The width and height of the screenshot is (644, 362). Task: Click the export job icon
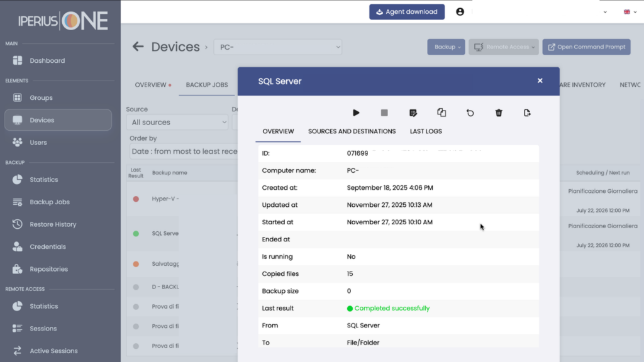[528, 113]
